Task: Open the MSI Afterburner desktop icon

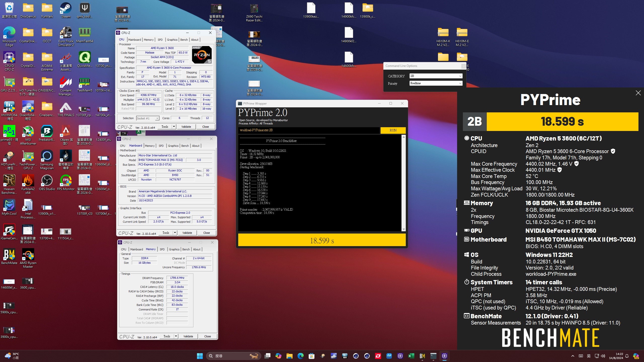Action: point(28,135)
